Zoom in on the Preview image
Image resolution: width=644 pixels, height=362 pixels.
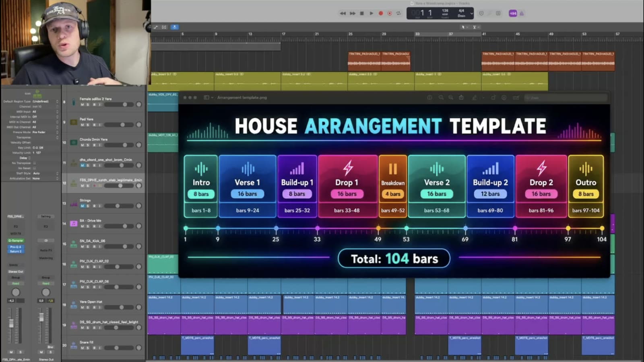451,97
